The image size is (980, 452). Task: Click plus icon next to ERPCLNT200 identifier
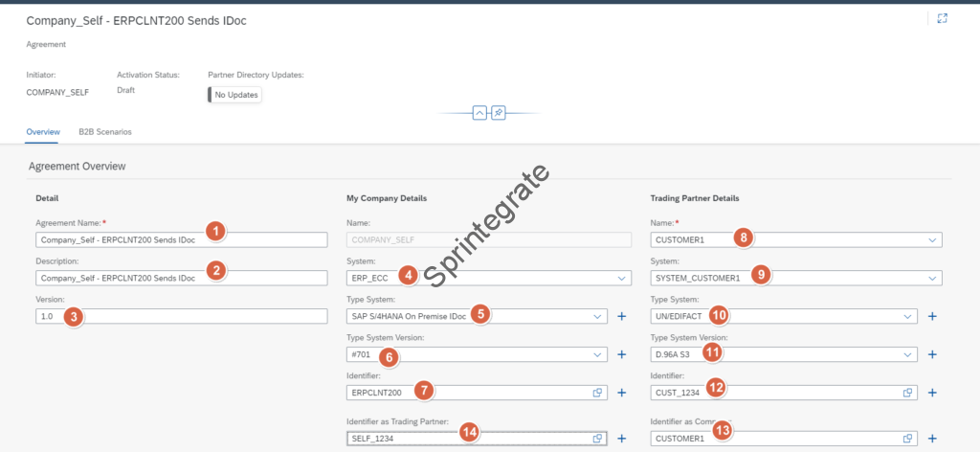(x=621, y=393)
